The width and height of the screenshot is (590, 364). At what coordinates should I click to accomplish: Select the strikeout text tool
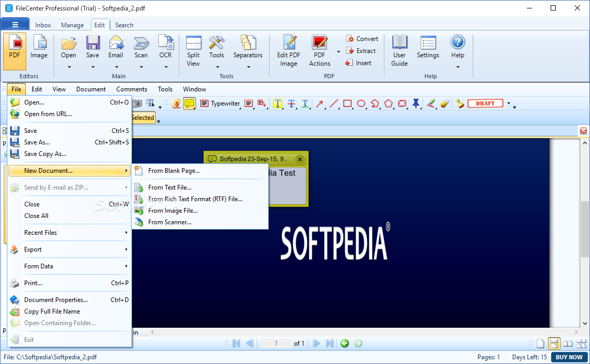[291, 103]
